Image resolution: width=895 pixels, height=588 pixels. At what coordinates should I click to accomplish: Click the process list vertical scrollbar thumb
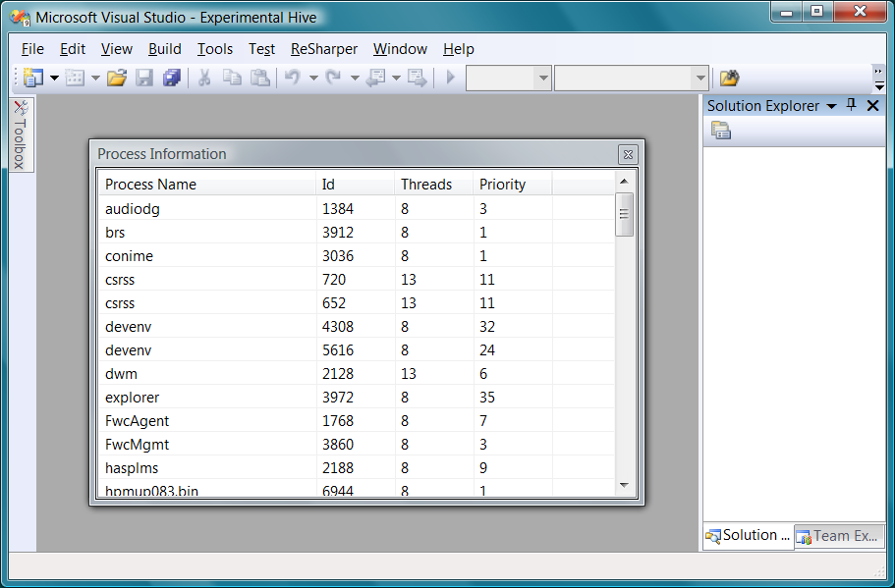pyautogui.click(x=624, y=214)
